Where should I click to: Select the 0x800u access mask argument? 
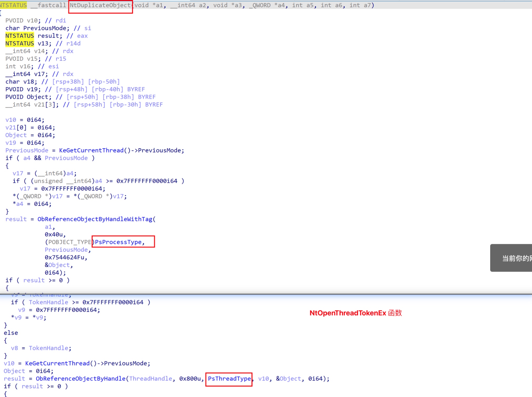(x=190, y=379)
